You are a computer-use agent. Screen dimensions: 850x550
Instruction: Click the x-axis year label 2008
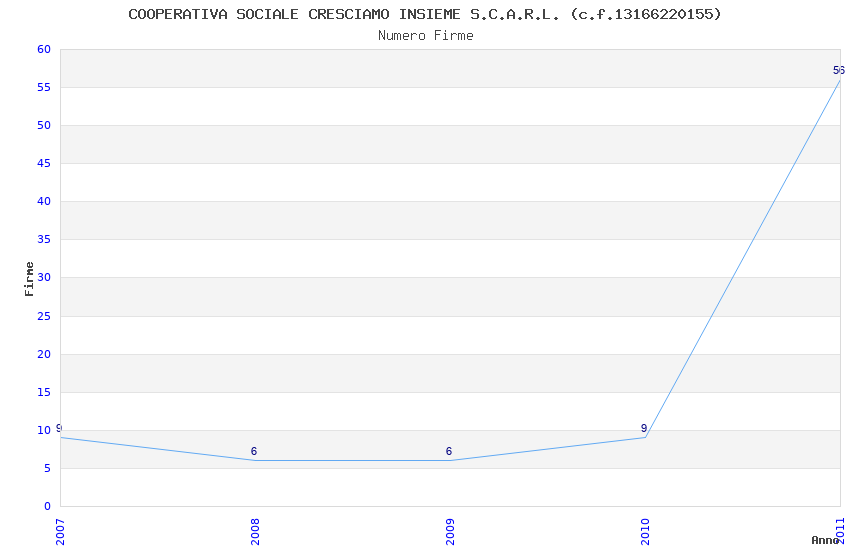[255, 532]
